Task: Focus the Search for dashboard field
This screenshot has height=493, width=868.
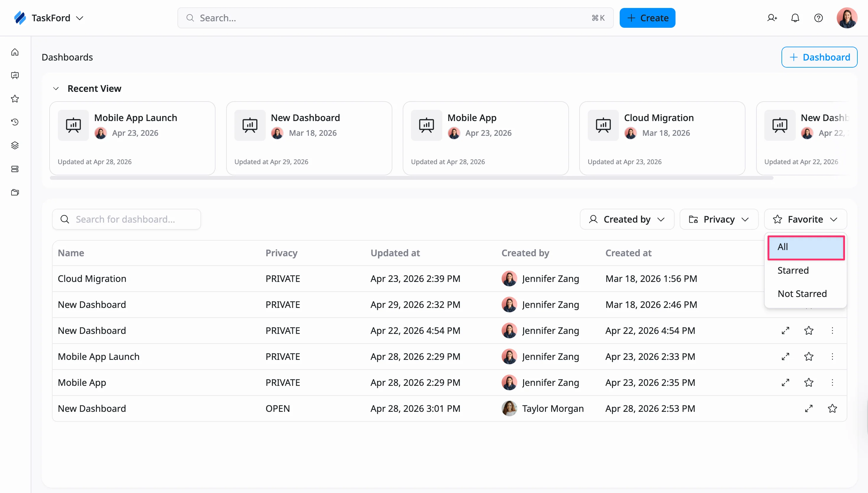Action: (126, 219)
